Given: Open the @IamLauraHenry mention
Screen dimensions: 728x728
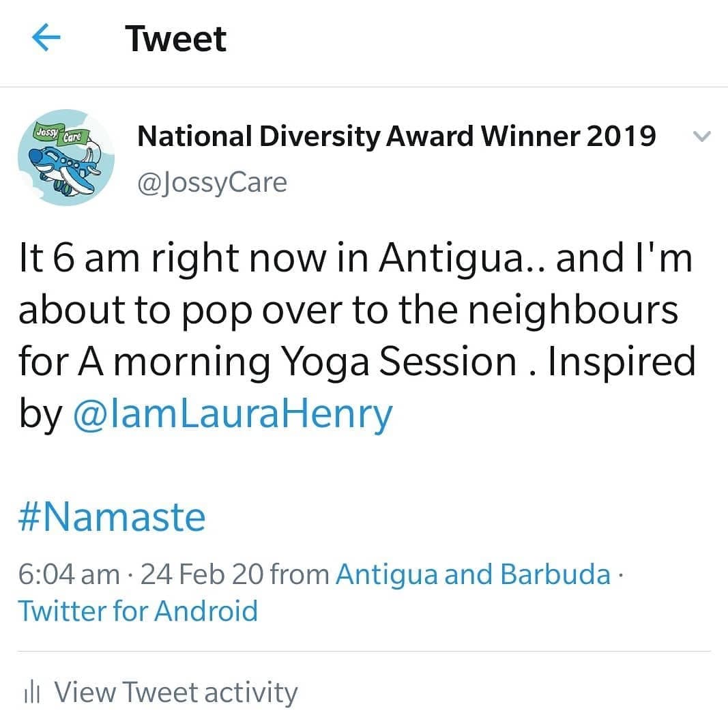Looking at the screenshot, I should tap(233, 414).
